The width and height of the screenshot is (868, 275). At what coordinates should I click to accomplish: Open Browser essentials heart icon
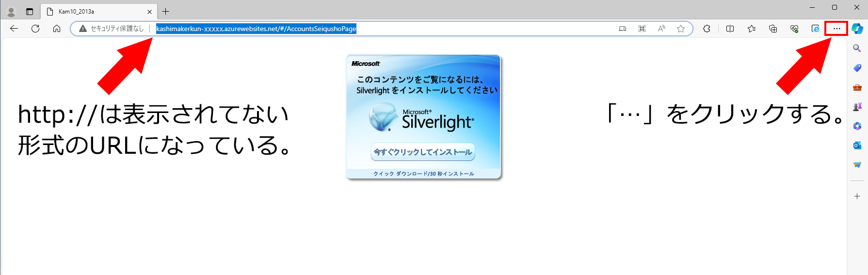[x=794, y=29]
